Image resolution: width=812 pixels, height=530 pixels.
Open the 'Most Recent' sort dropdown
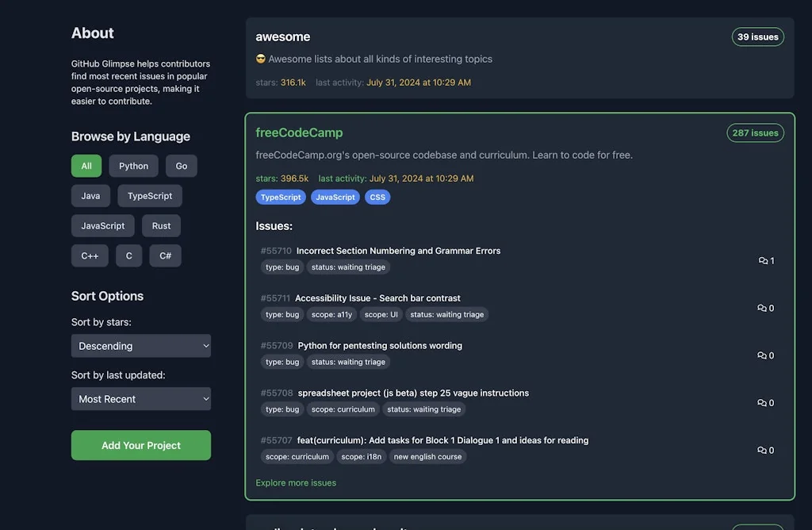[x=140, y=398]
